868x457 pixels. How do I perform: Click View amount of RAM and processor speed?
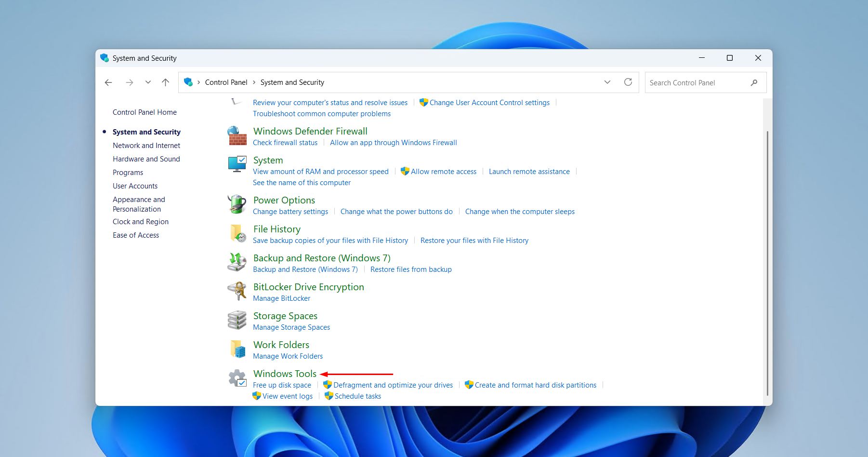coord(321,172)
